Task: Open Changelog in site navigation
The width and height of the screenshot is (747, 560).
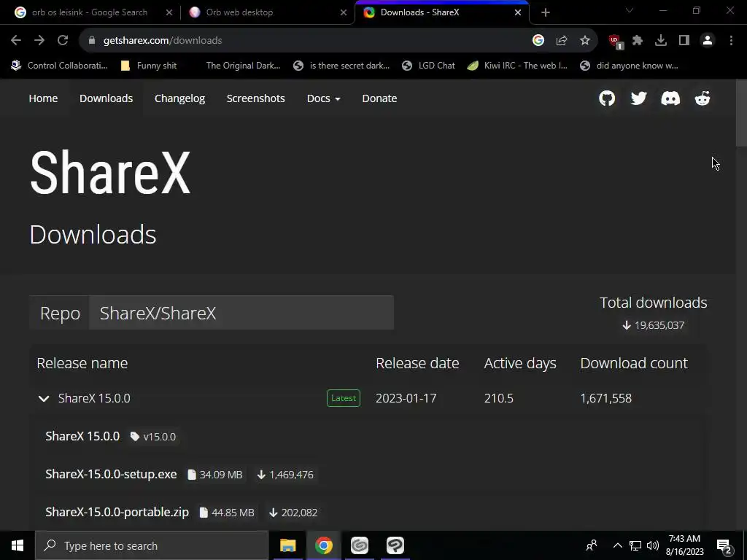Action: 179,98
